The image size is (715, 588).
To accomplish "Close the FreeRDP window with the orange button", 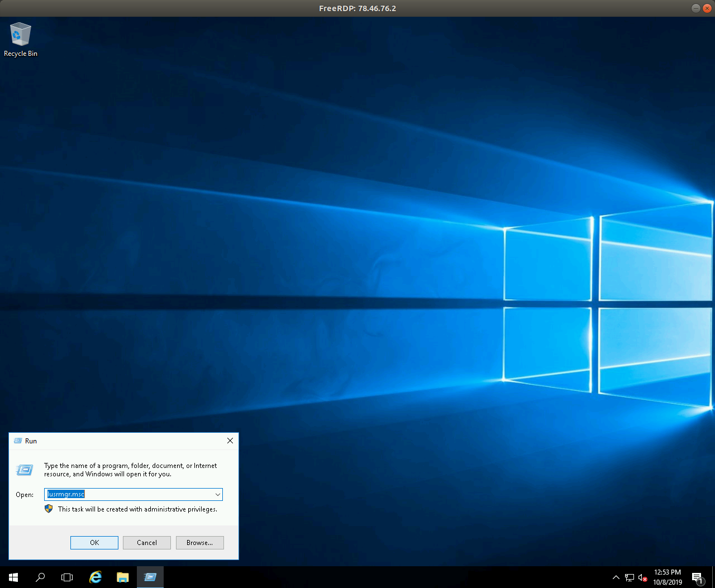I will 707,8.
